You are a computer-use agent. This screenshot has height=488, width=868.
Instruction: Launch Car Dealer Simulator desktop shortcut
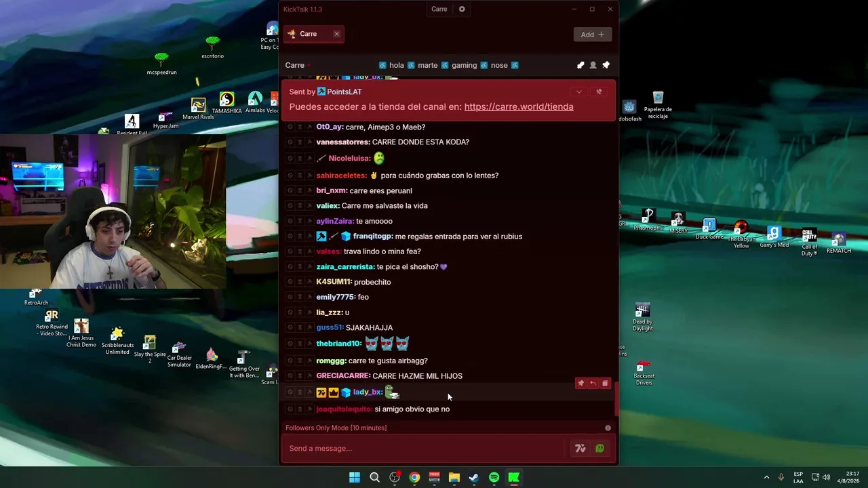(179, 354)
